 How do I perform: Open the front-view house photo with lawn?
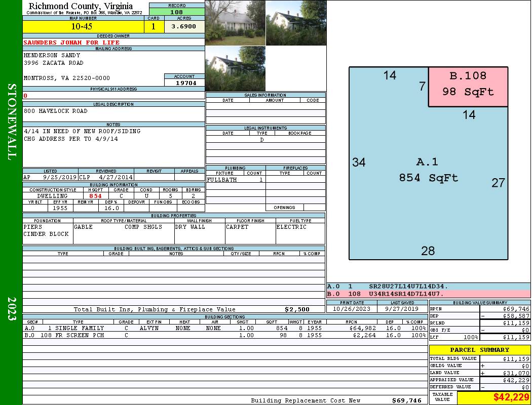click(x=235, y=23)
